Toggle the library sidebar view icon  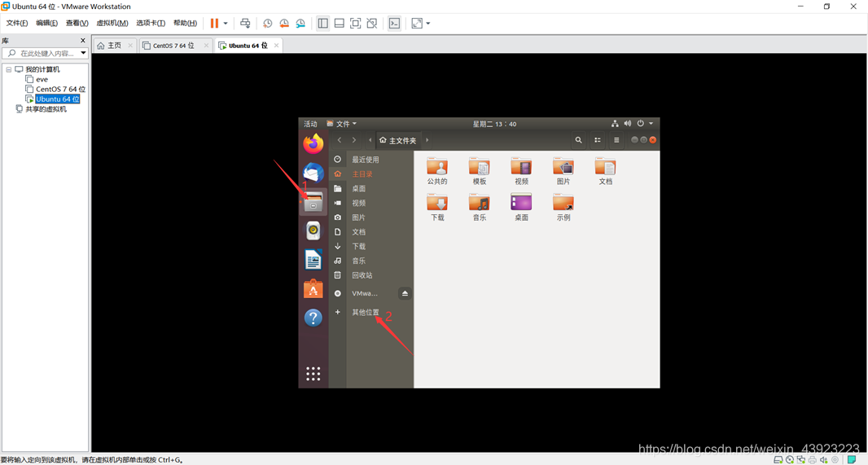(x=322, y=24)
